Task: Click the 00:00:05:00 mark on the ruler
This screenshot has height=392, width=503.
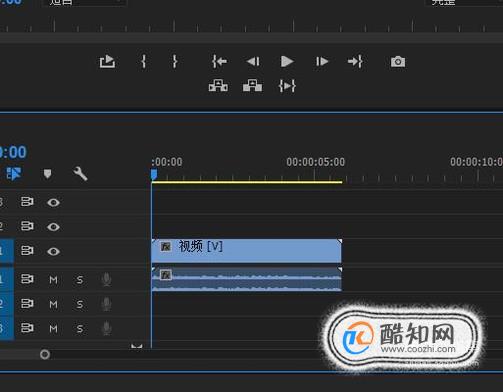Action: [x=315, y=162]
